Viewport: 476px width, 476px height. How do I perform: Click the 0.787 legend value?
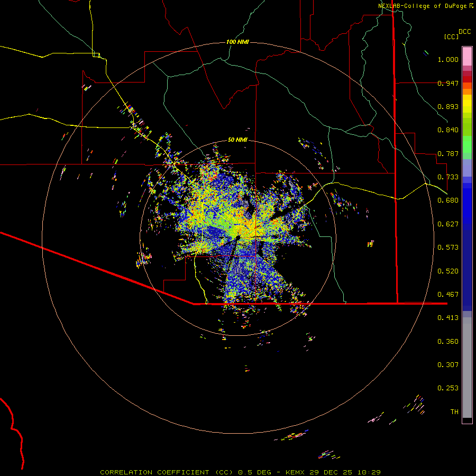(448, 153)
